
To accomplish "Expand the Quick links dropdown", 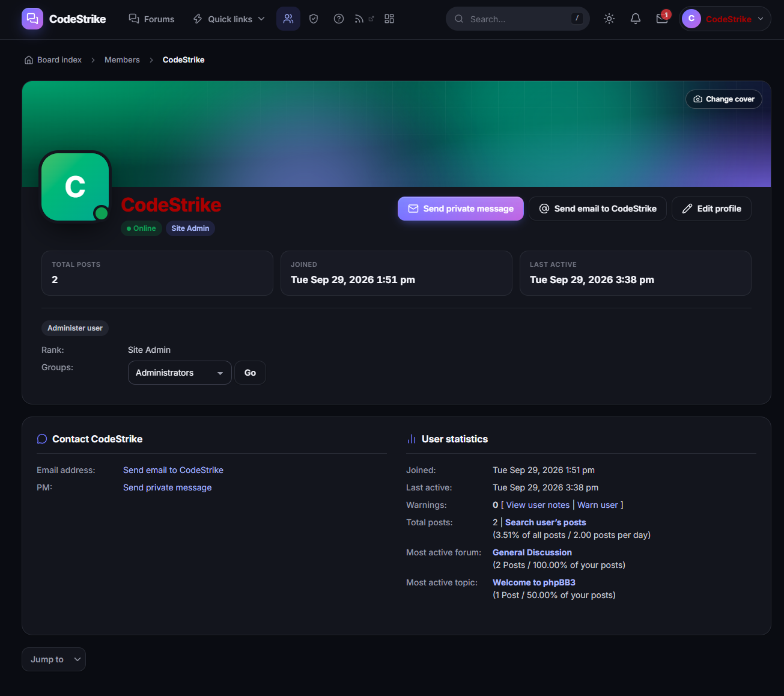I will 228,19.
